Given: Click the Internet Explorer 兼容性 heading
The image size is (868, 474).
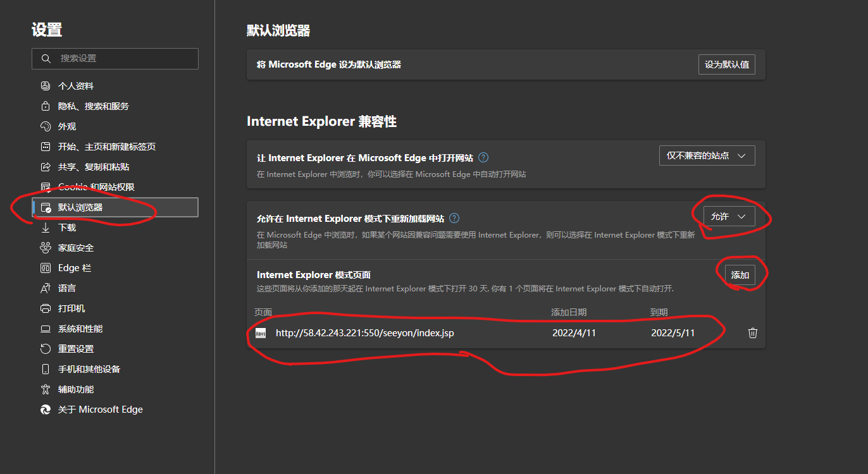Looking at the screenshot, I should pyautogui.click(x=321, y=122).
